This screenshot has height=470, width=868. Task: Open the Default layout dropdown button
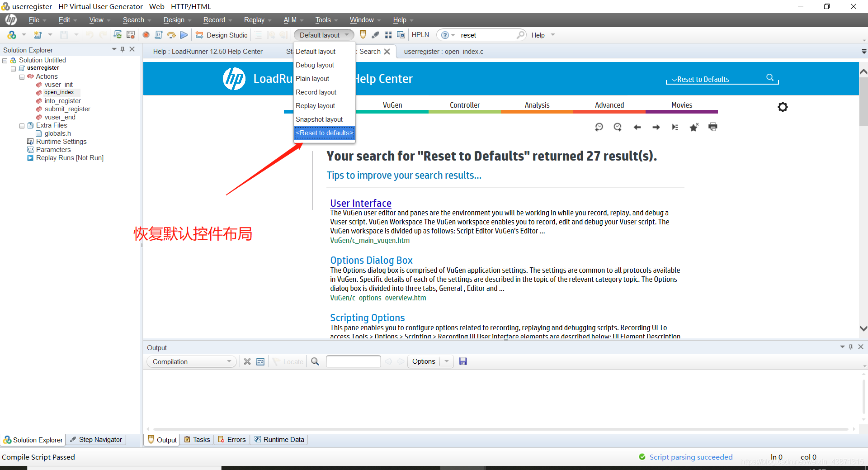[324, 35]
